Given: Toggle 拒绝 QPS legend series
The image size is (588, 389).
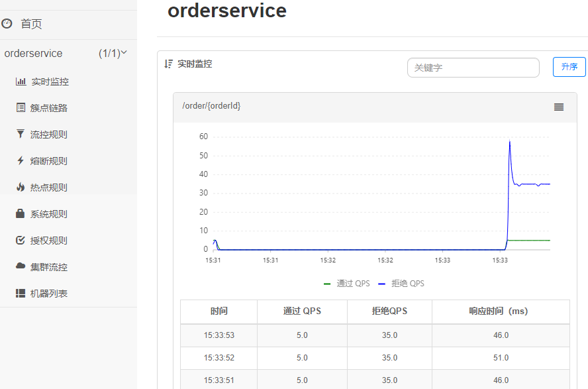Looking at the screenshot, I should click(x=401, y=284).
